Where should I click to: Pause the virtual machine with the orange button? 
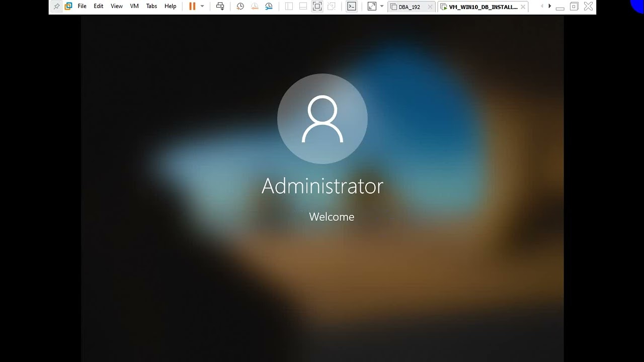[192, 7]
